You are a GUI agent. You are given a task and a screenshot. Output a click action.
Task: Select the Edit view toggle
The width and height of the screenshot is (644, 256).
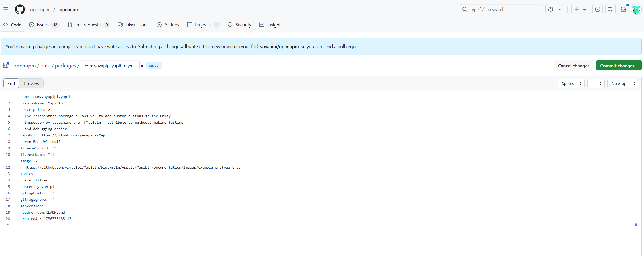[11, 84]
